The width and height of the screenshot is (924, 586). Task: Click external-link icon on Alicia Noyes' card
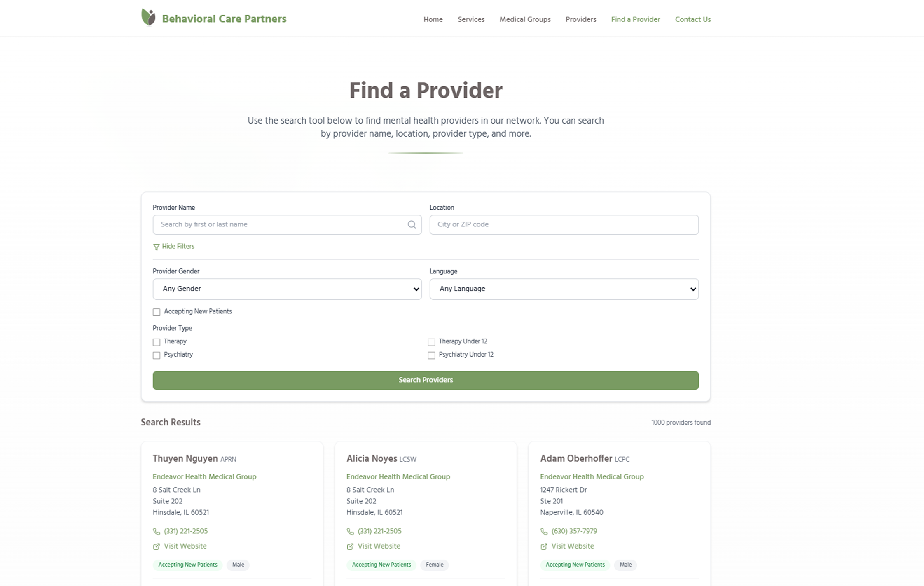point(350,546)
